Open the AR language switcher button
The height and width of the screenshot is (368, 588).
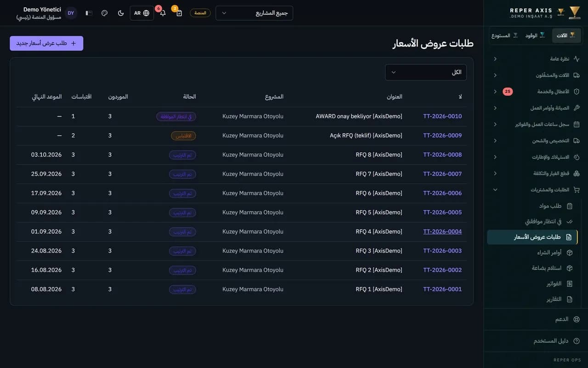coord(142,13)
